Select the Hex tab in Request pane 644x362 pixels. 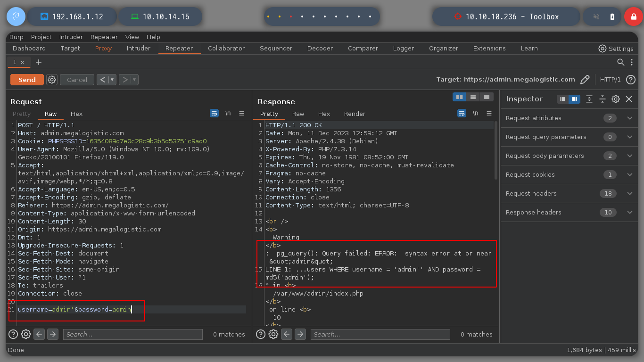click(76, 114)
